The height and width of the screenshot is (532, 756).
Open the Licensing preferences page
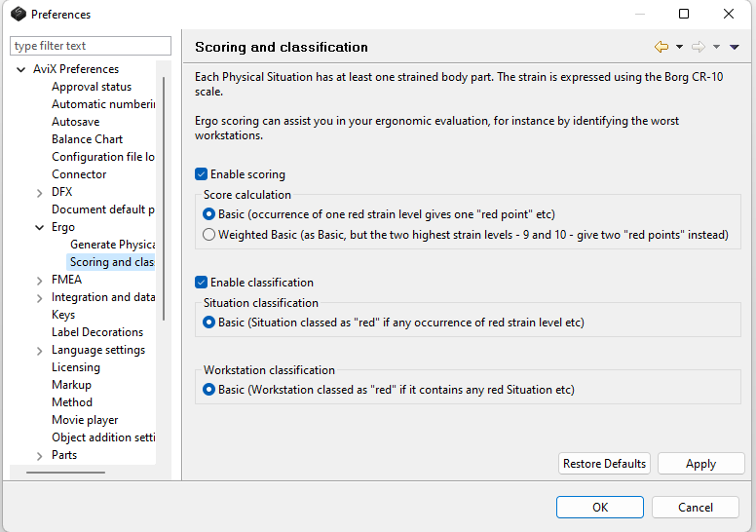point(75,367)
